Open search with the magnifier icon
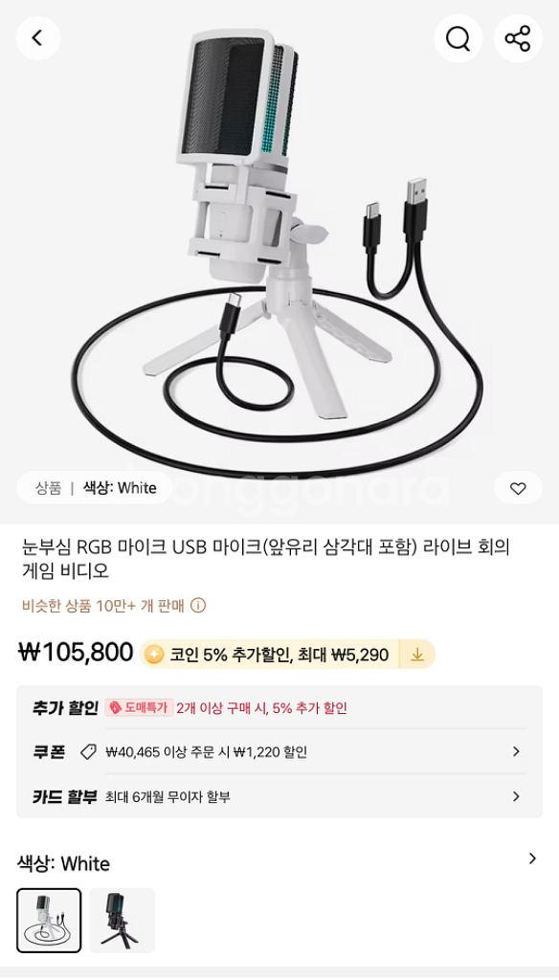 (x=458, y=38)
